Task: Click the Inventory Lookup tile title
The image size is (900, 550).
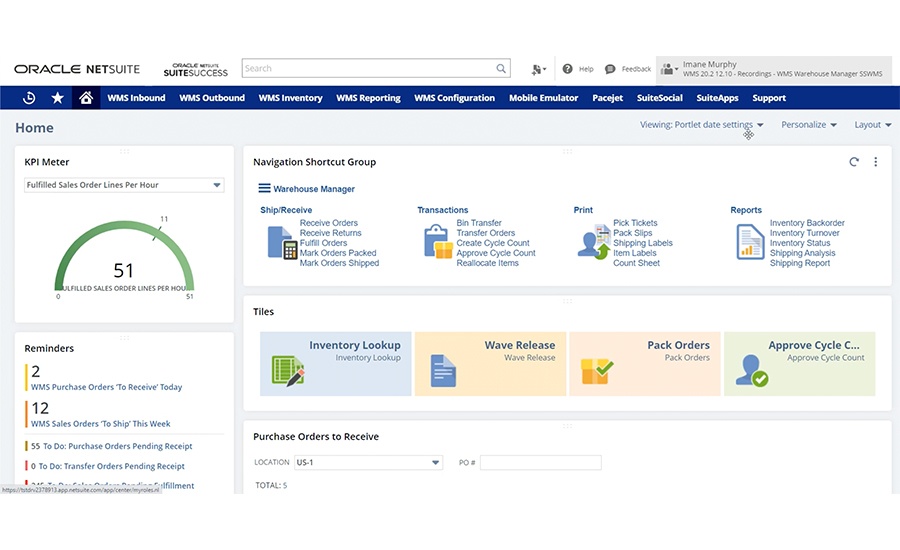Action: [355, 345]
